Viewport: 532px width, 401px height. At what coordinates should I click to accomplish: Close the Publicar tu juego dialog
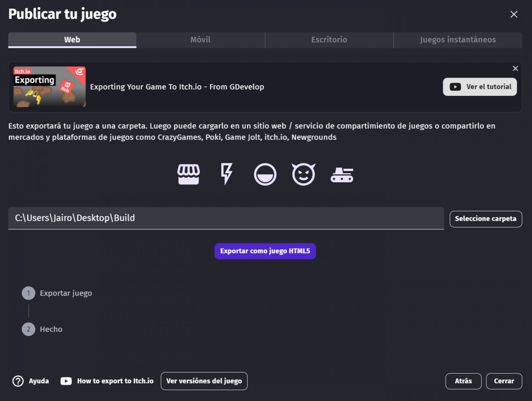tap(514, 14)
